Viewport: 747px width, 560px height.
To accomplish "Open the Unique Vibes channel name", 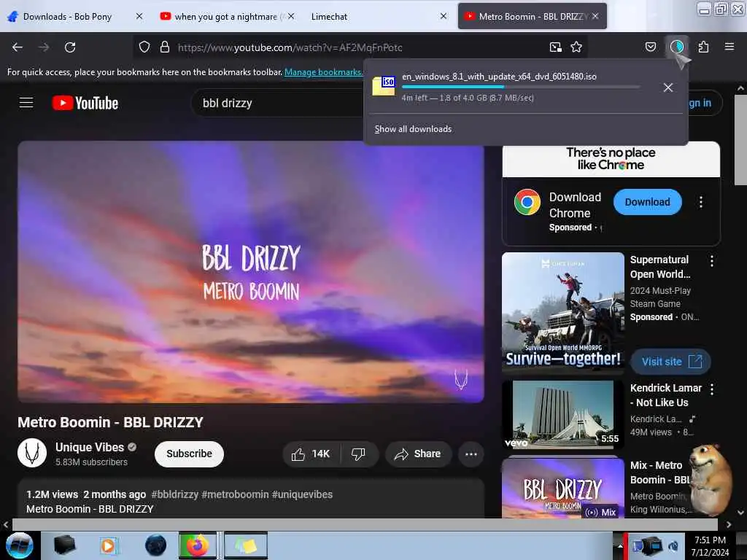I will [x=90, y=448].
